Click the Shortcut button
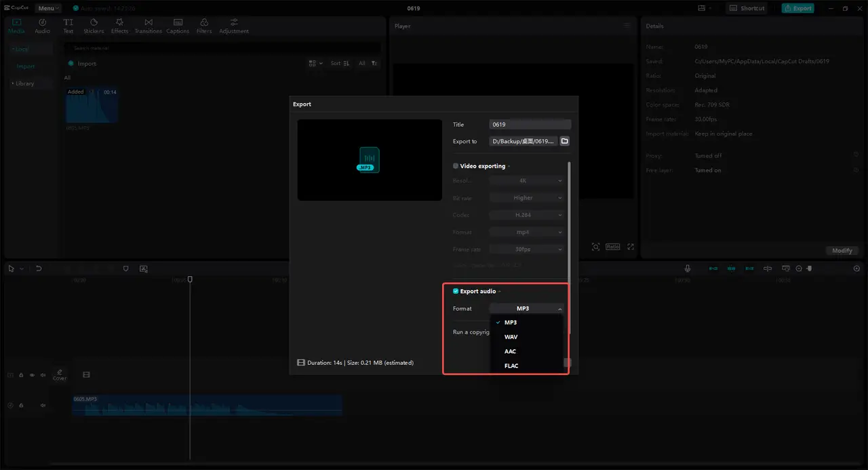The width and height of the screenshot is (868, 470). click(747, 8)
